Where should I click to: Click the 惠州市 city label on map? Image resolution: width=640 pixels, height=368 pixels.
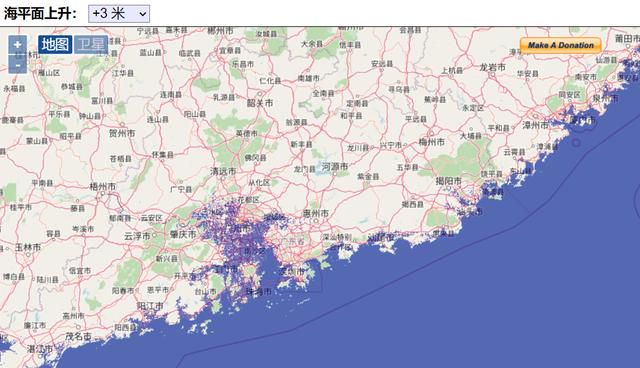tap(316, 213)
